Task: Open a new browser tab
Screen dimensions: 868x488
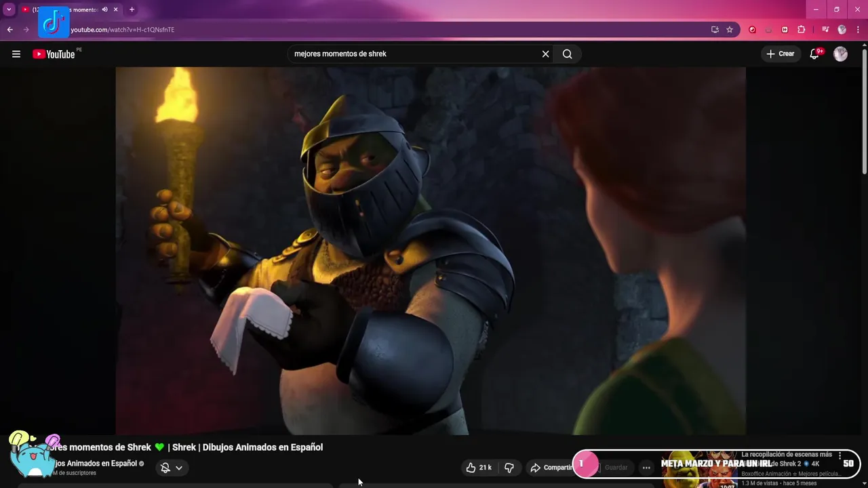Action: 132,9
